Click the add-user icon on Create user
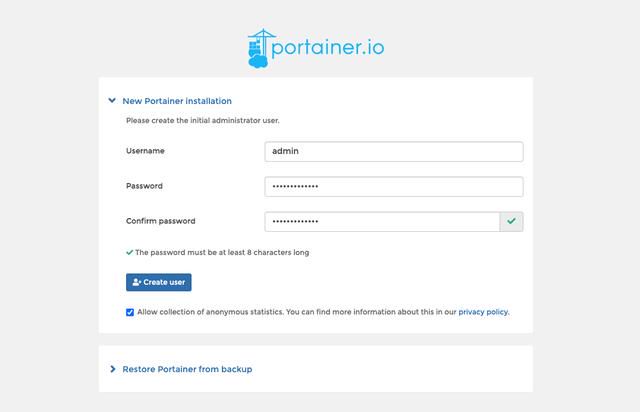Image resolution: width=640 pixels, height=412 pixels. tap(136, 282)
